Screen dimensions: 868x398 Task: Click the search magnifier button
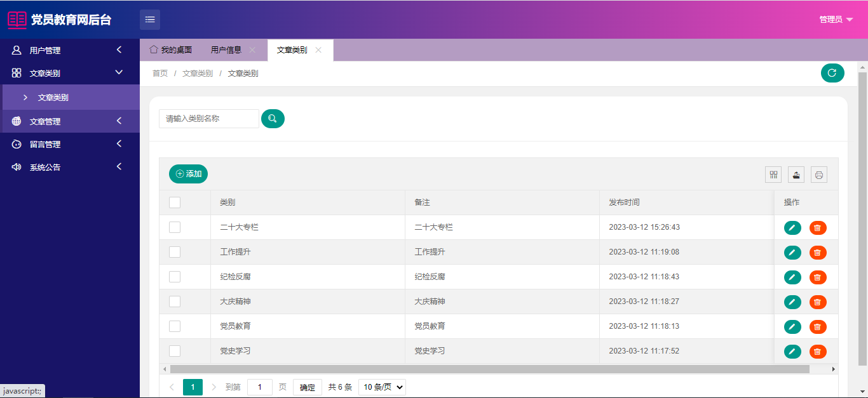coord(273,119)
